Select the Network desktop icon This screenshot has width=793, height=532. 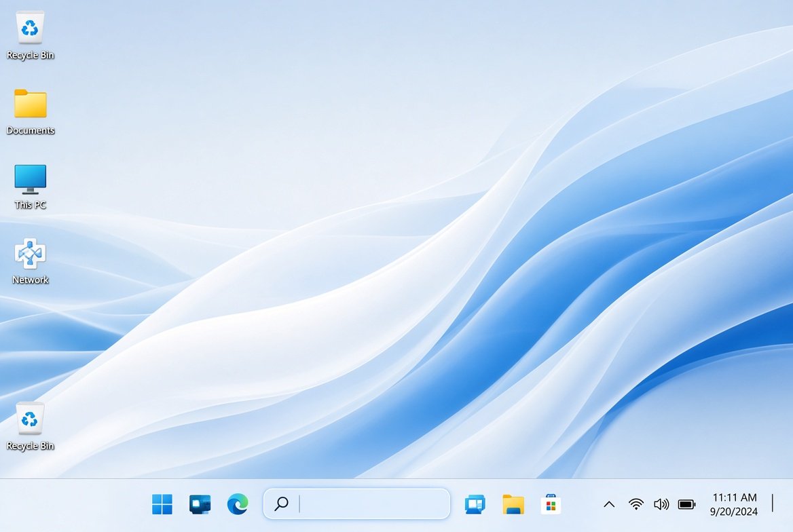pyautogui.click(x=31, y=261)
